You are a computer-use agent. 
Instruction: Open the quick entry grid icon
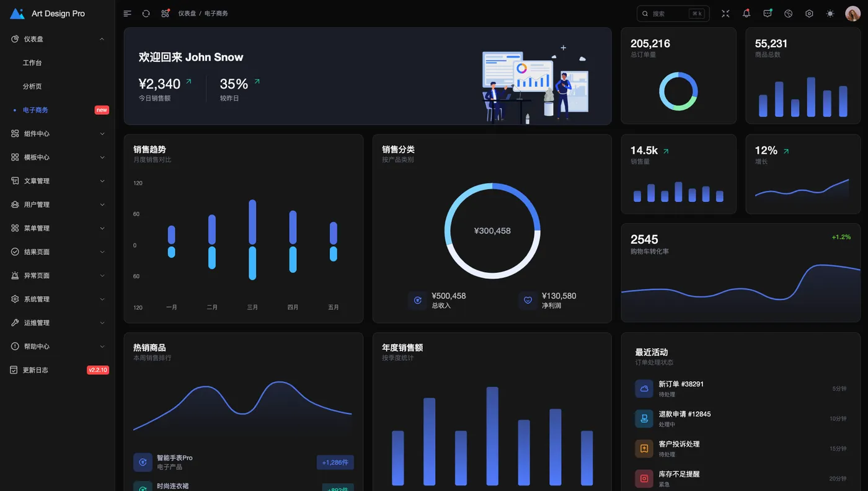[165, 14]
